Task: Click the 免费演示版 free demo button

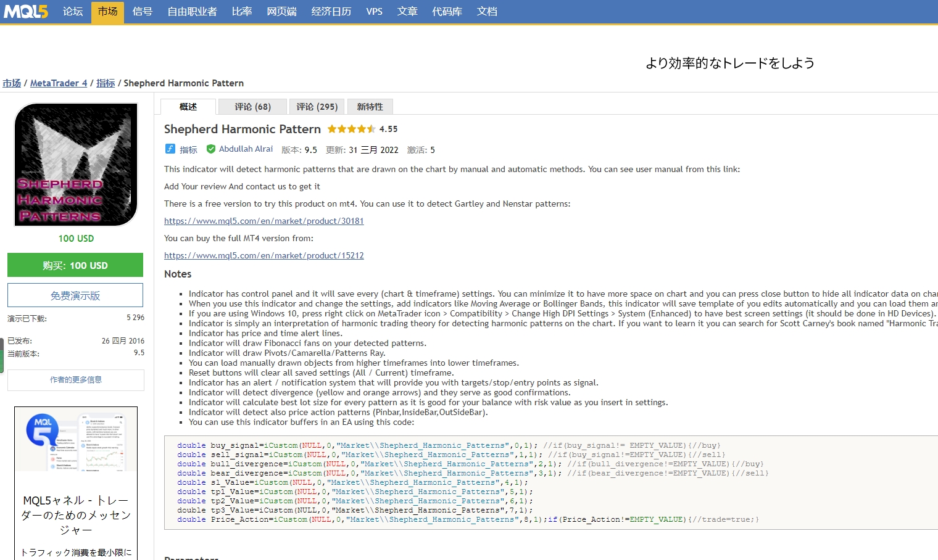Action: tap(75, 295)
